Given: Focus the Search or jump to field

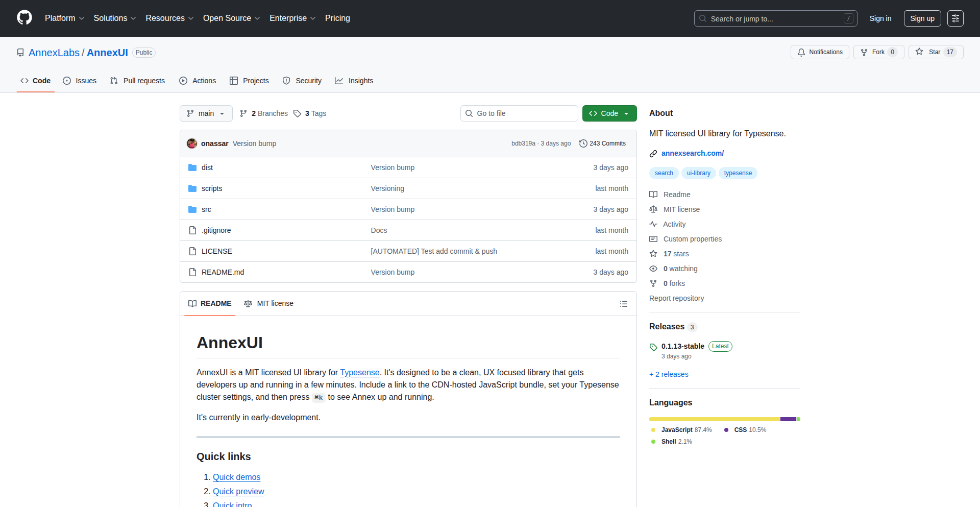Looking at the screenshot, I should point(775,18).
